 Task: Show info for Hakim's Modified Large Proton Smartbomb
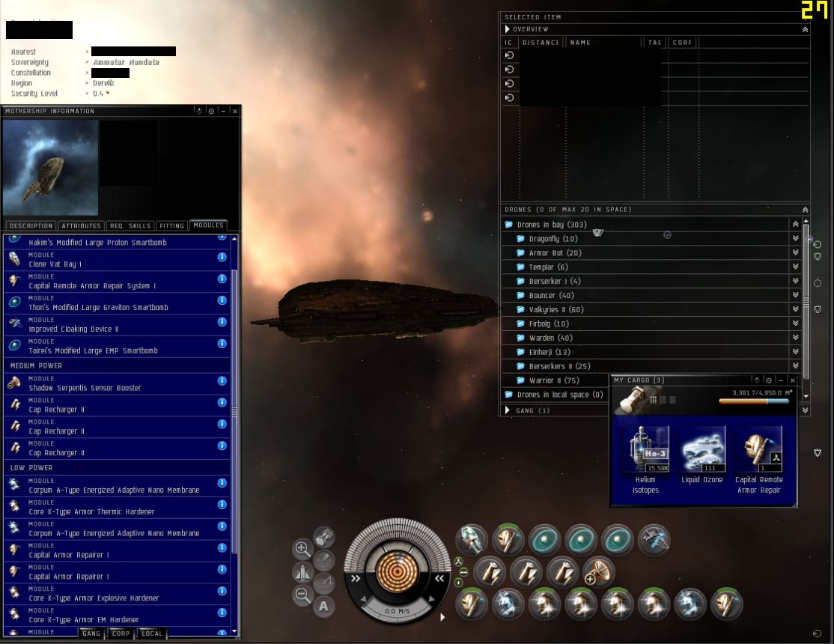pos(222,238)
